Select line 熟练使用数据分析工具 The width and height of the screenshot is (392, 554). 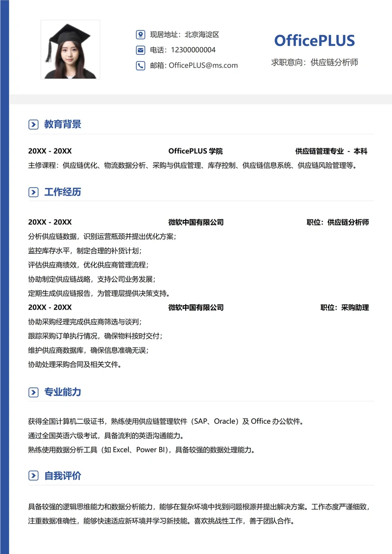(142, 450)
